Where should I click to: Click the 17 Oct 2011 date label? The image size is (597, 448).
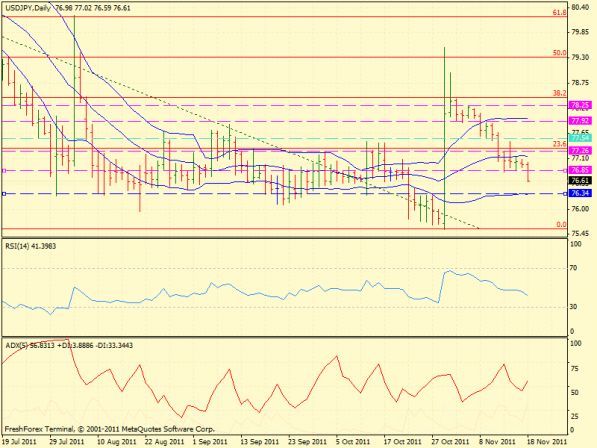coord(402,442)
